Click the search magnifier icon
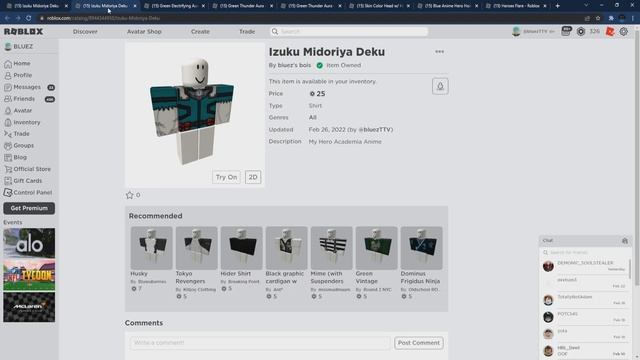The width and height of the screenshot is (640, 360). coord(275,31)
